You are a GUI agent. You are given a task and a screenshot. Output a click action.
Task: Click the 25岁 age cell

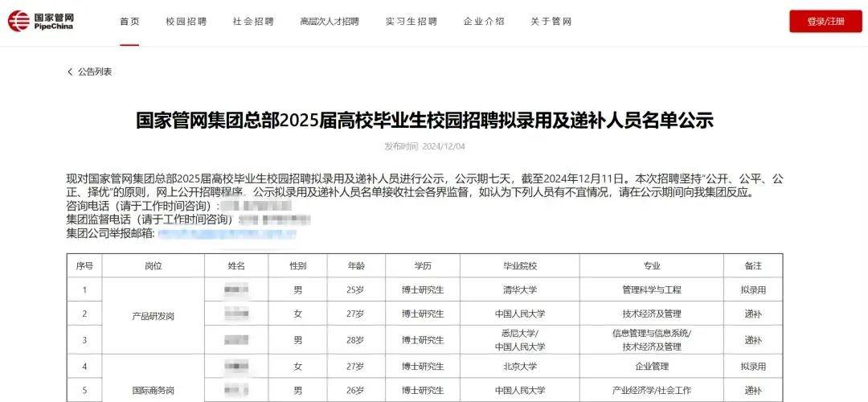pos(356,289)
